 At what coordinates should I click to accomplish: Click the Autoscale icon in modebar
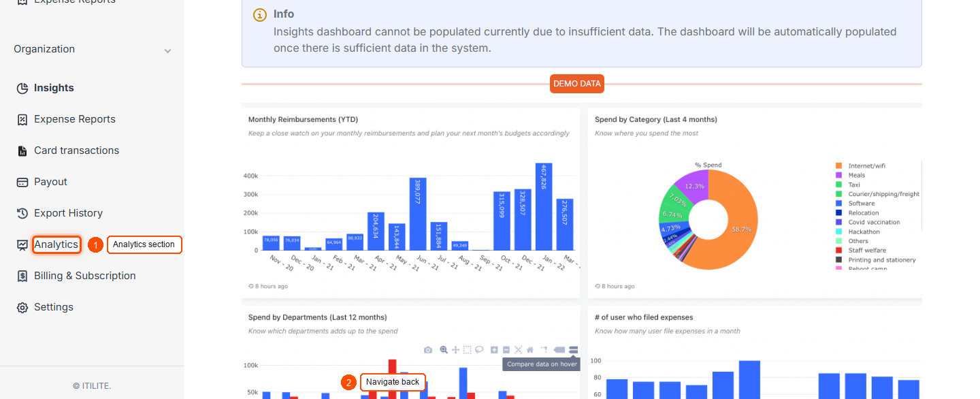(518, 350)
